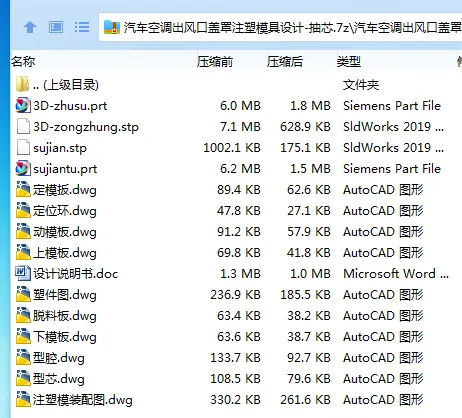Click the Microsoft Word type cell
The image size is (462, 418).
click(396, 274)
